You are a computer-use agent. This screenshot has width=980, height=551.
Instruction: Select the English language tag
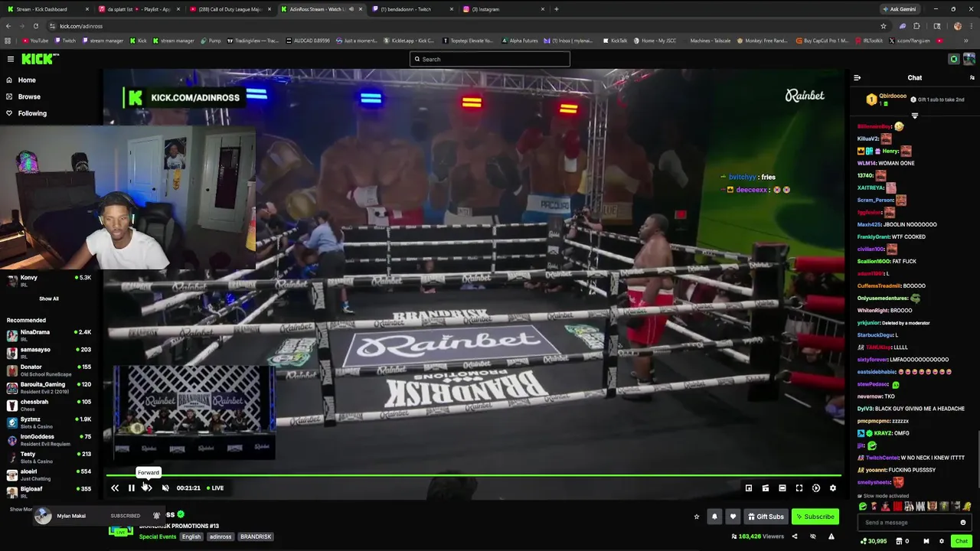pos(191,536)
